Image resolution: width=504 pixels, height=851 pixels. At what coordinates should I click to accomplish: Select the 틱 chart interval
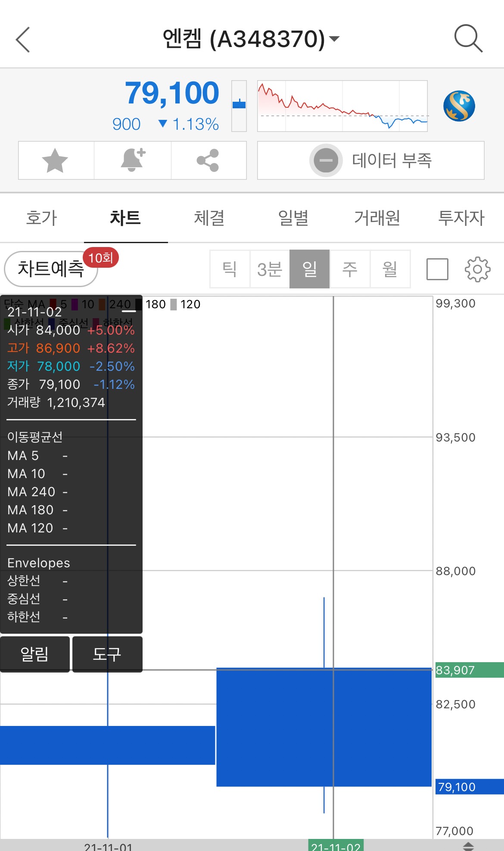(x=230, y=269)
